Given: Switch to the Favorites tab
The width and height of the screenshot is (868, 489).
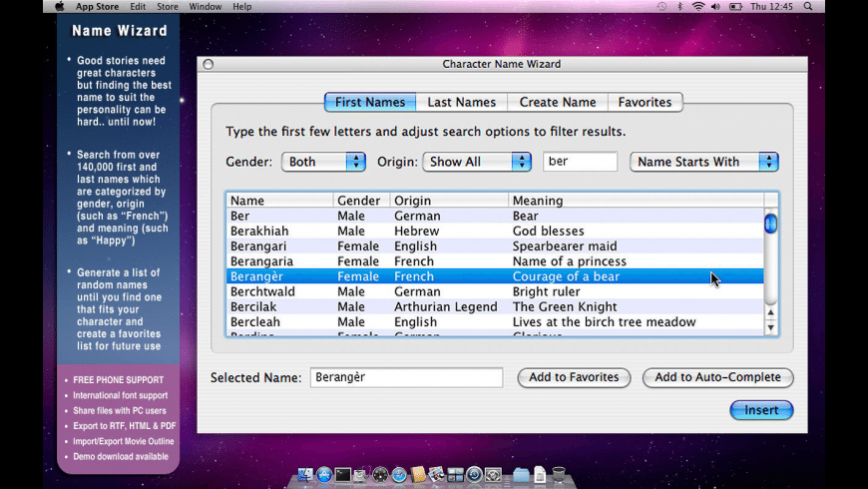Looking at the screenshot, I should (x=645, y=102).
